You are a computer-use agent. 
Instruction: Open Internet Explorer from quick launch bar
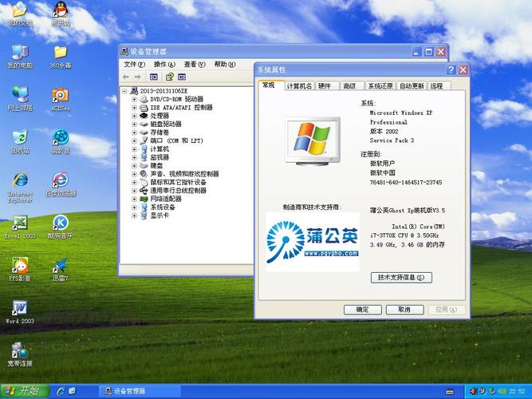[x=61, y=391]
